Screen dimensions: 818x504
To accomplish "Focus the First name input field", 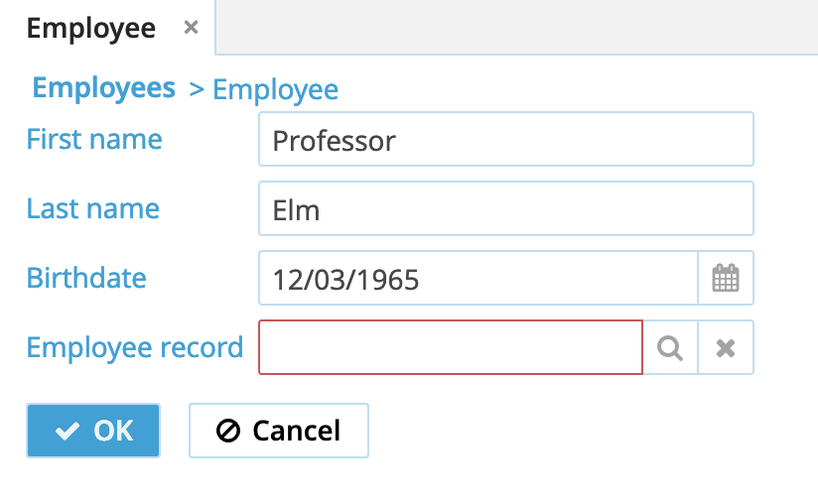I will pos(505,140).
